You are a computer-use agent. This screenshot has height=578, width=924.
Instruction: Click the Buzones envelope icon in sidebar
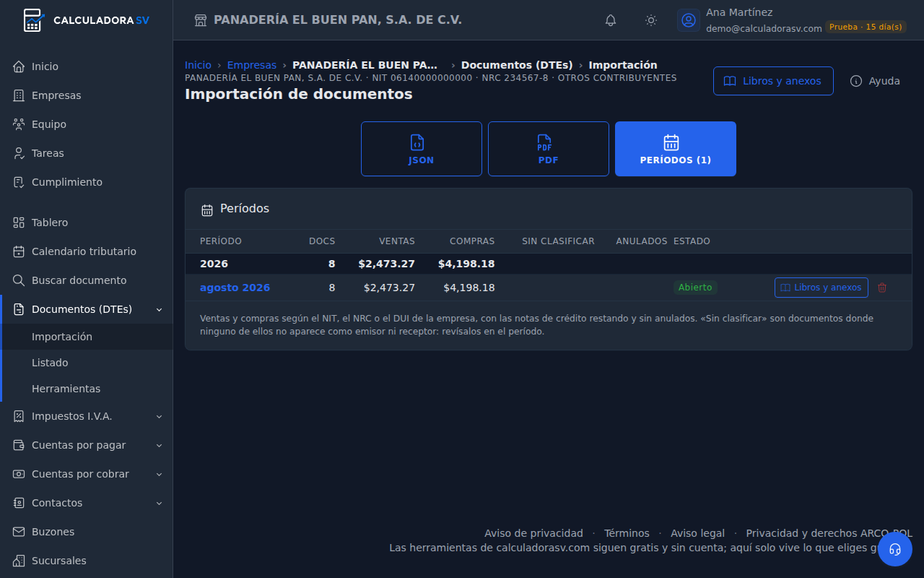pyautogui.click(x=19, y=532)
